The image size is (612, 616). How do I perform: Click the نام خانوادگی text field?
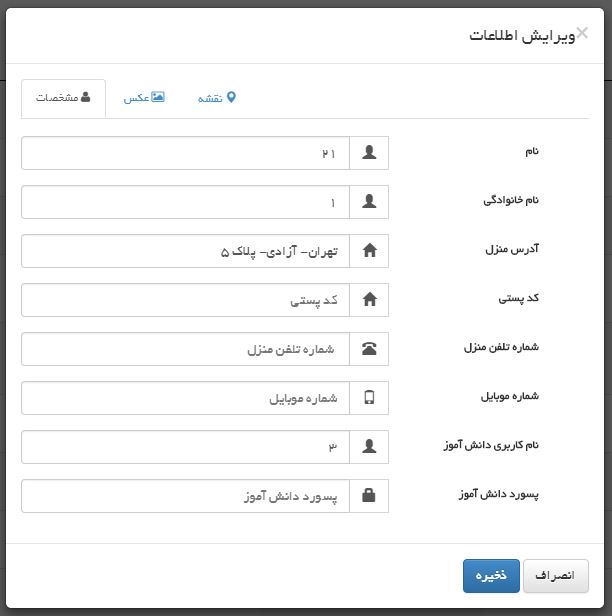pos(185,202)
